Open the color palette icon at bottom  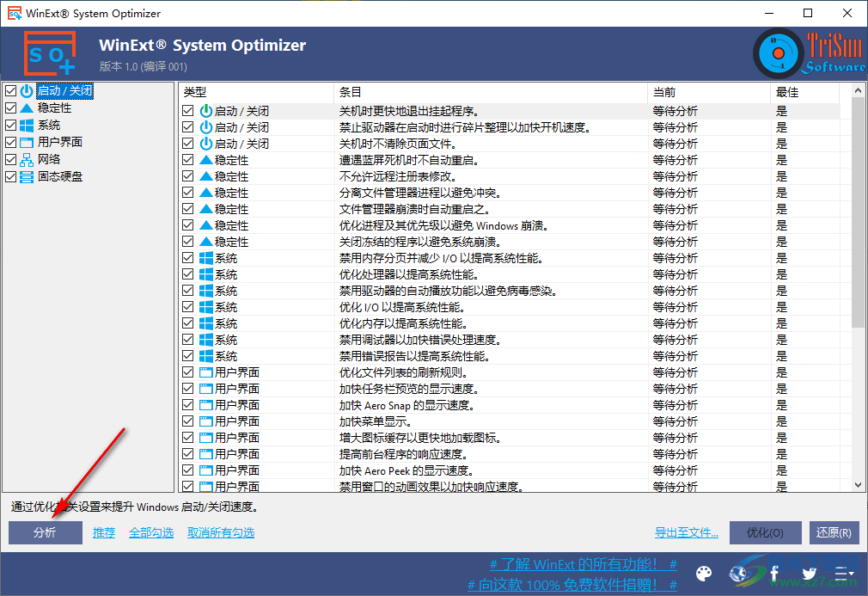coord(704,574)
